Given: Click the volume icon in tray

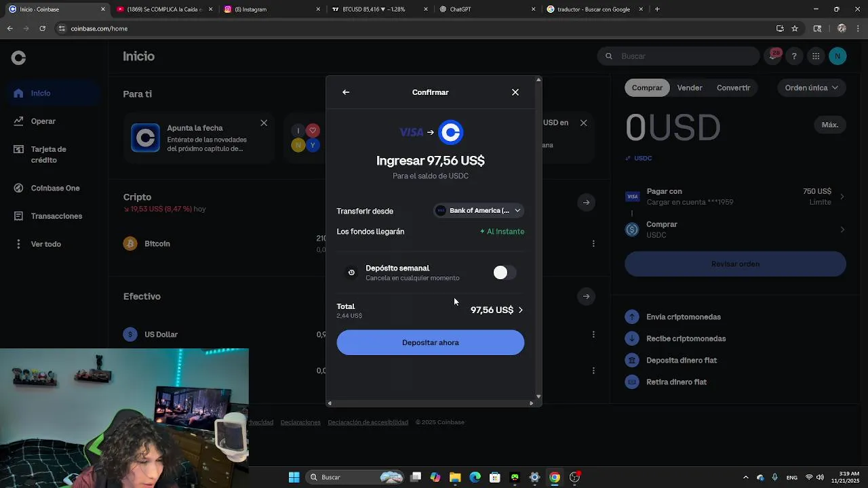Looking at the screenshot, I should [x=821, y=477].
